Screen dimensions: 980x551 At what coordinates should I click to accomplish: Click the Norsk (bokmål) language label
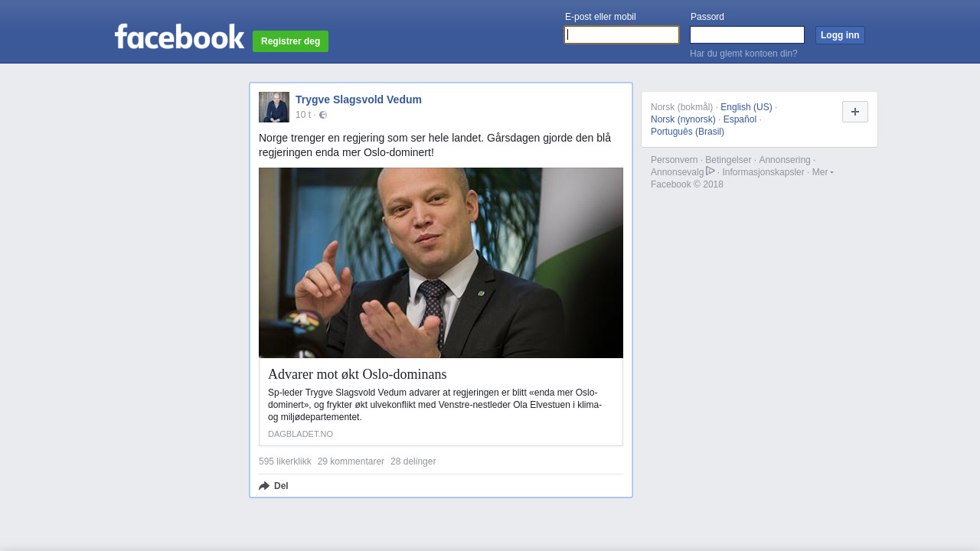click(x=681, y=107)
